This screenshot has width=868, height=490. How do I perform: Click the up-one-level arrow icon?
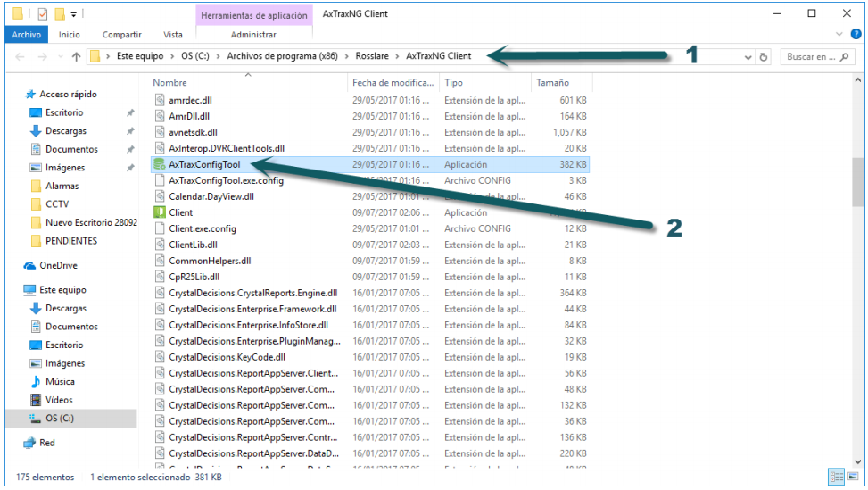coord(77,56)
